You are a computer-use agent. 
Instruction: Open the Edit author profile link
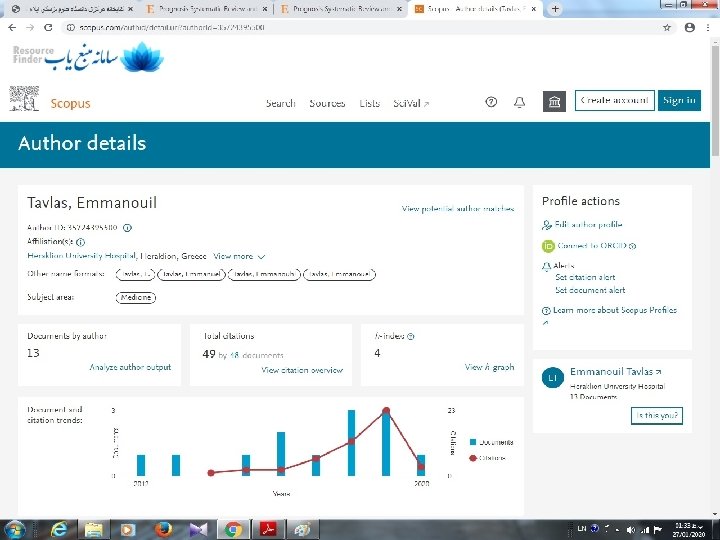[588, 225]
